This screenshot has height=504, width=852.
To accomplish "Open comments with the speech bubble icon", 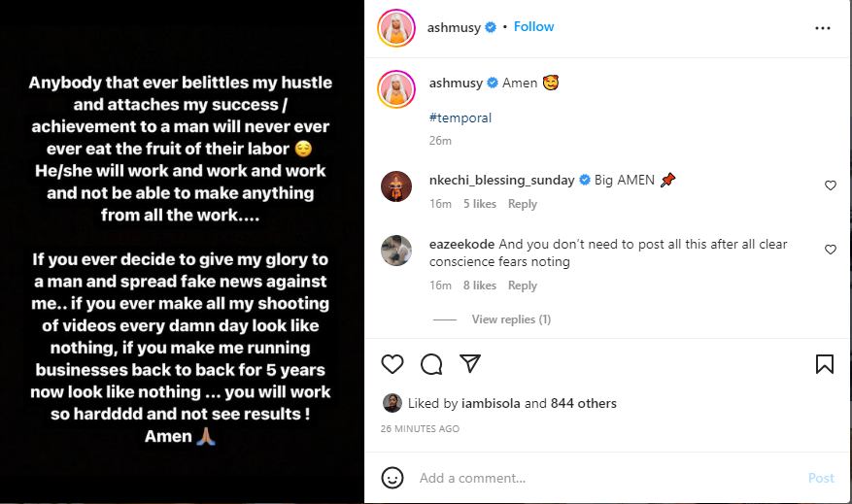I will click(431, 364).
